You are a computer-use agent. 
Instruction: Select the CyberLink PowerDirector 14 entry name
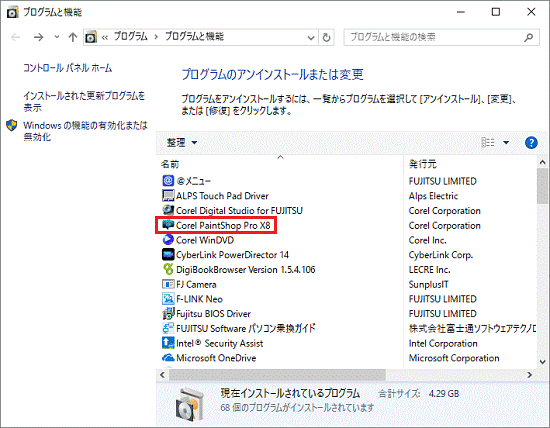(x=232, y=255)
